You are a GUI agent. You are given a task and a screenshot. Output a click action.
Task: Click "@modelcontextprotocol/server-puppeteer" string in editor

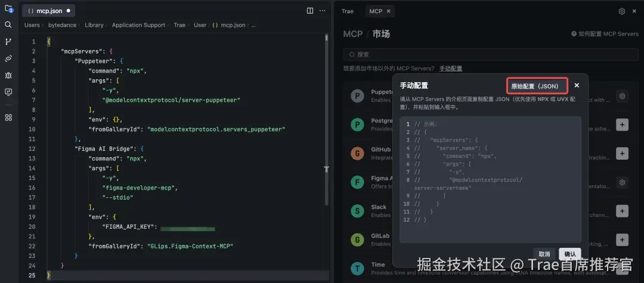point(171,100)
